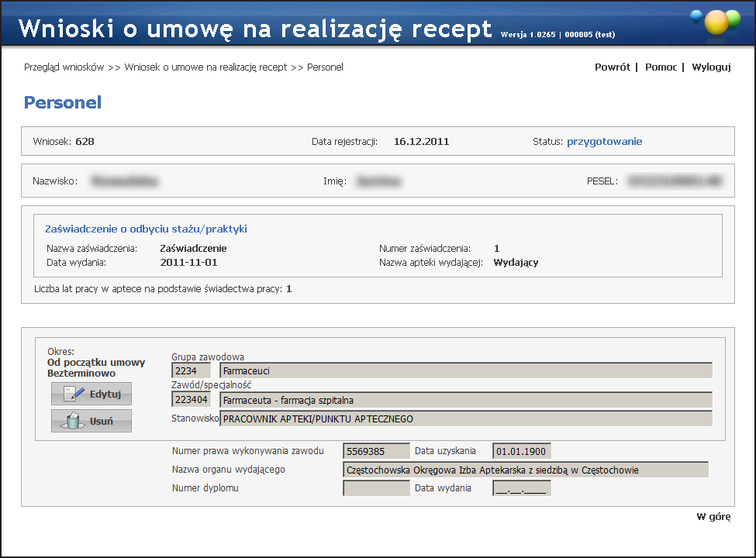Click the empty Numer dyplomu field
Screen dimensions: 756x558
coord(376,488)
